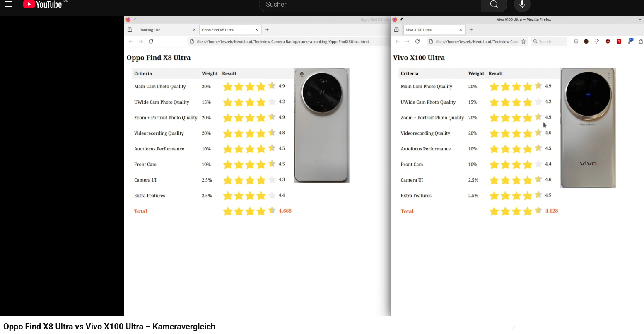Screen dimensions: 644x334
Task: Open the uBlock Origin shield icon
Action: pyautogui.click(x=608, y=41)
